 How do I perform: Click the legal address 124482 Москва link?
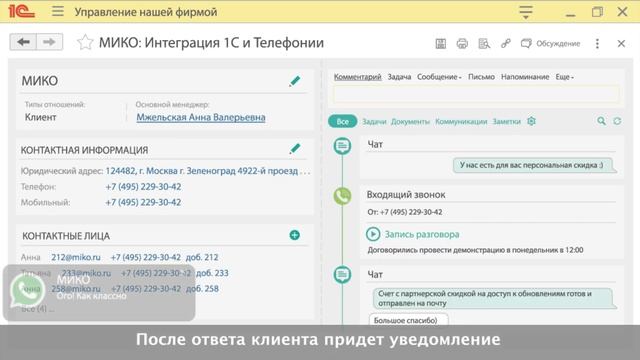[x=207, y=171]
